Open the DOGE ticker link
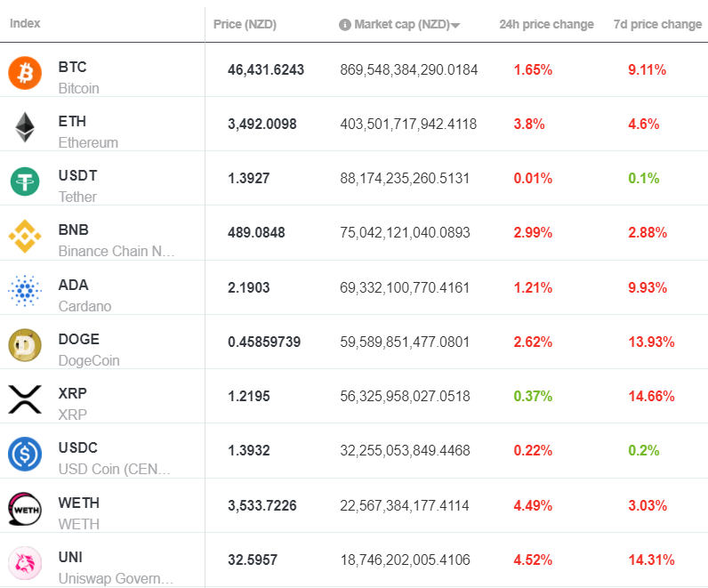This screenshot has width=708, height=588. coord(78,339)
